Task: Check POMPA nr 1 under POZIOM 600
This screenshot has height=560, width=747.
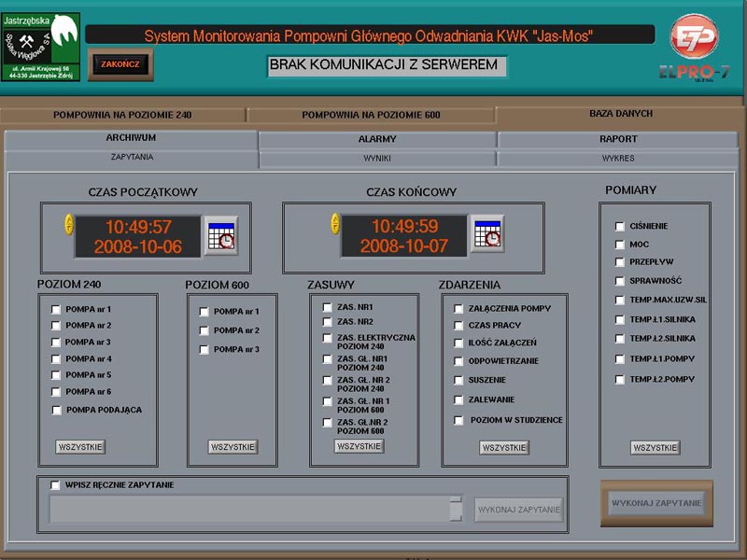Action: click(204, 312)
